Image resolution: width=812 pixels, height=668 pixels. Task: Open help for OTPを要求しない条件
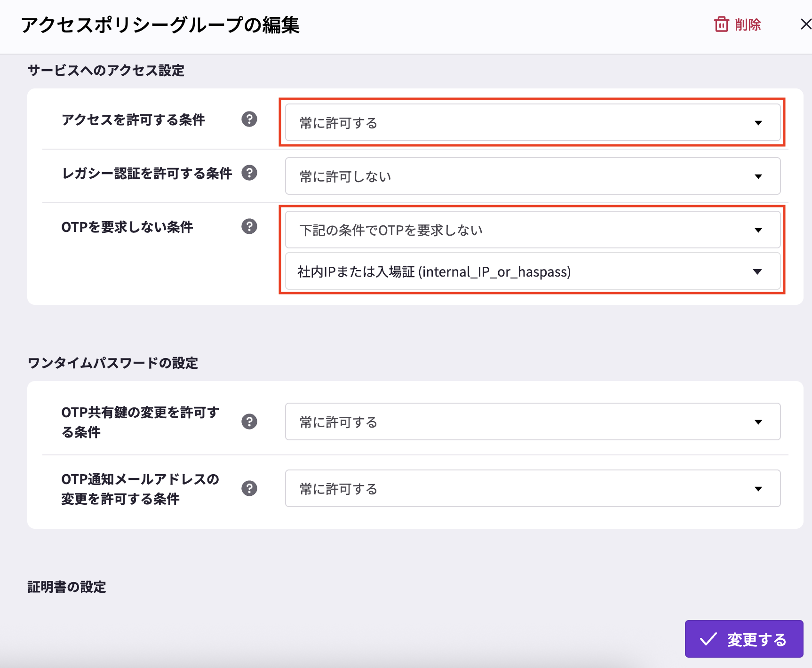point(249,227)
